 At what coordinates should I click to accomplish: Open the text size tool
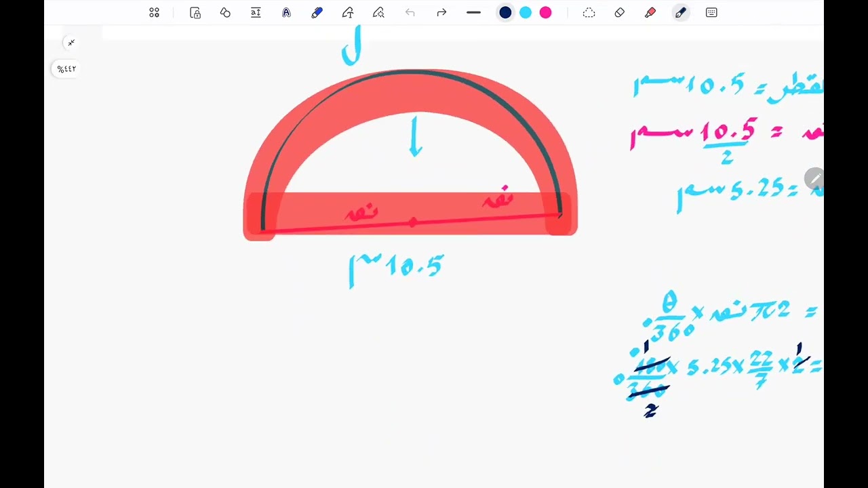click(256, 13)
